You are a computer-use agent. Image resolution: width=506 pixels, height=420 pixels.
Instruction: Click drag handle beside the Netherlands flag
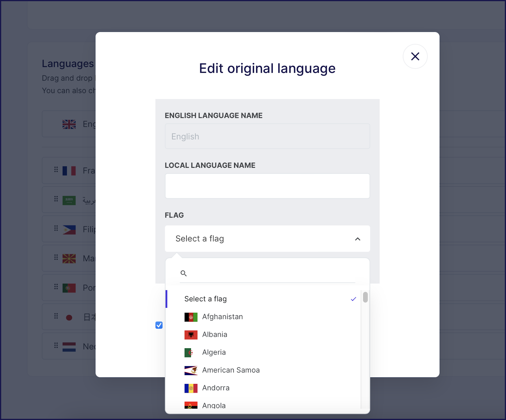point(56,345)
